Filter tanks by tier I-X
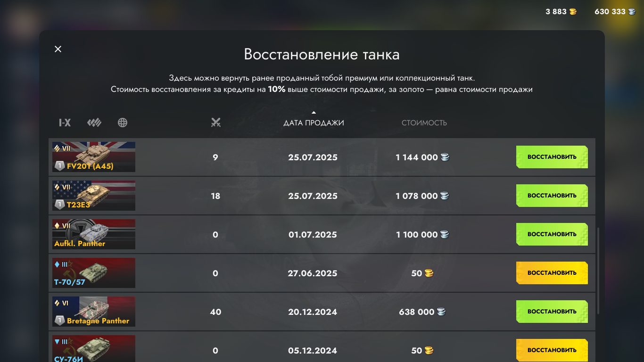The image size is (644, 362). (x=65, y=123)
